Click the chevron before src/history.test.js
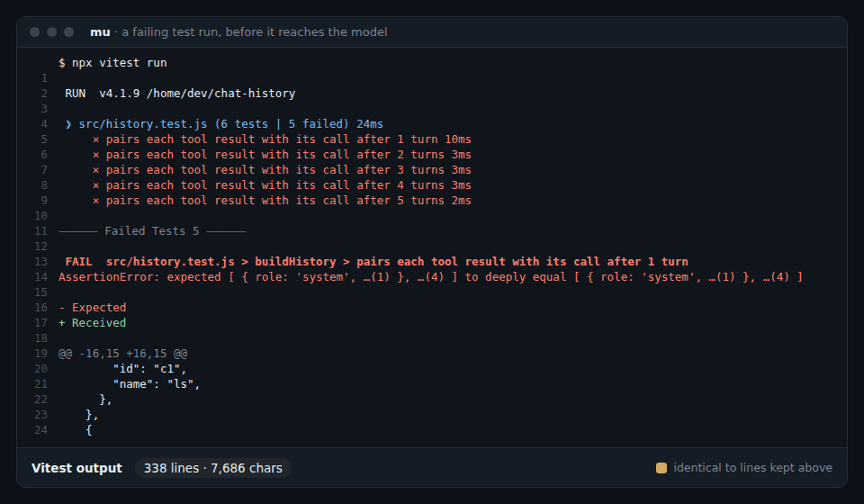Viewport: 864px width, 504px height. point(68,124)
